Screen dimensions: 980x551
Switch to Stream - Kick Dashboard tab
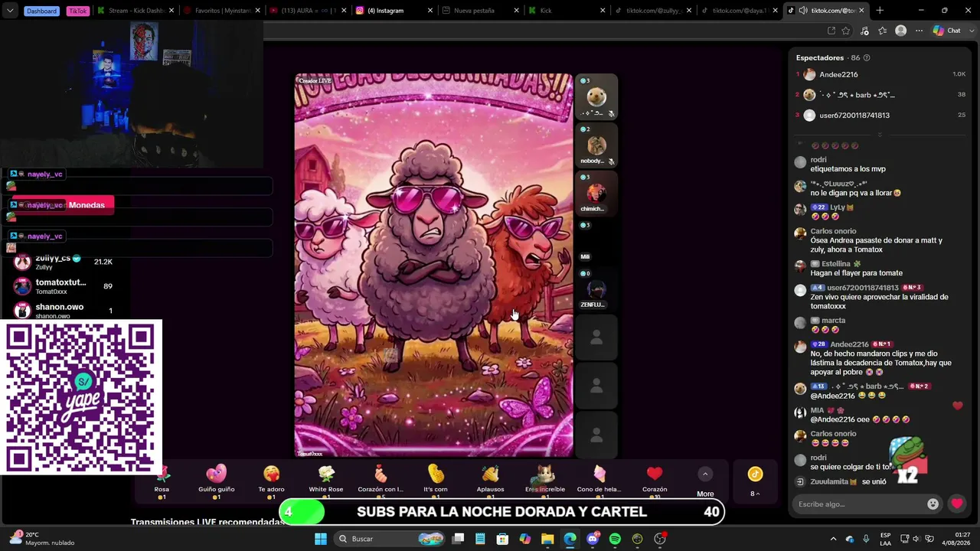(x=135, y=11)
